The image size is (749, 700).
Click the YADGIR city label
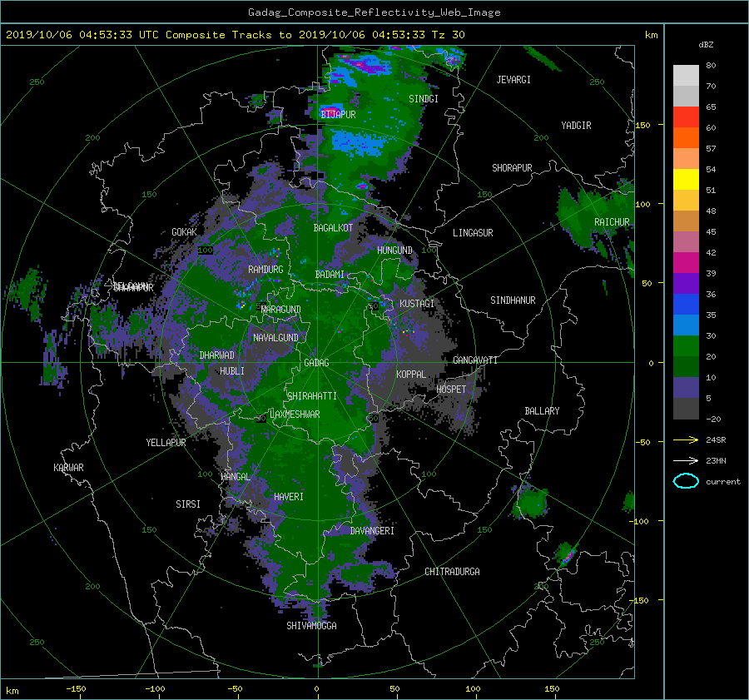576,126
